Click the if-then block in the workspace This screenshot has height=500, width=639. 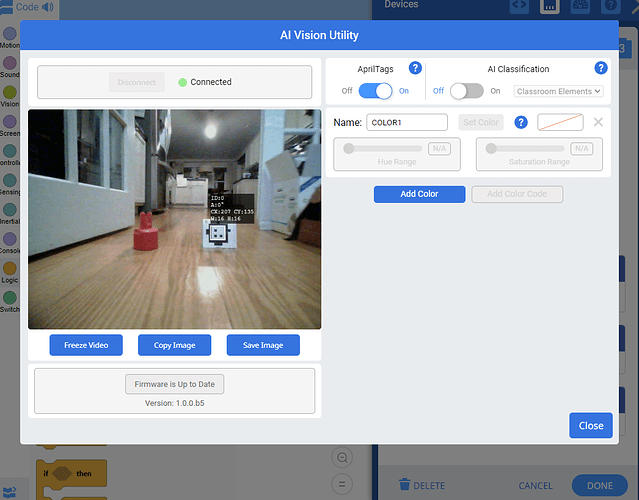pyautogui.click(x=72, y=474)
